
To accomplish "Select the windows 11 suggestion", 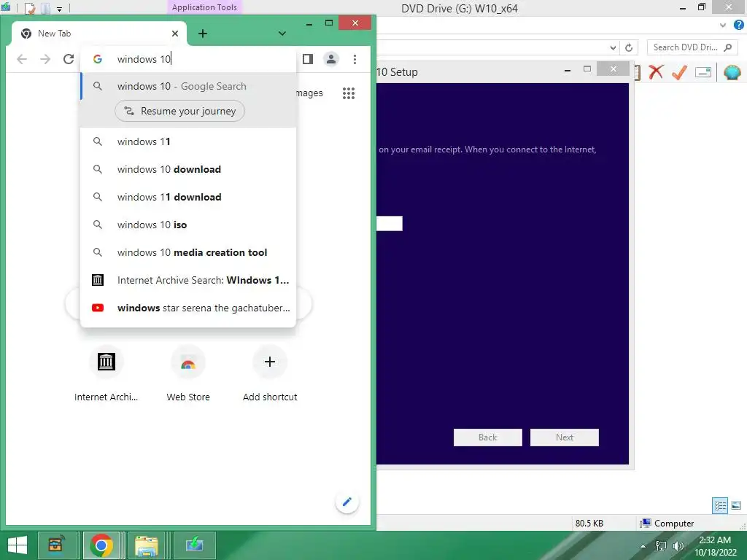I will (188, 141).
